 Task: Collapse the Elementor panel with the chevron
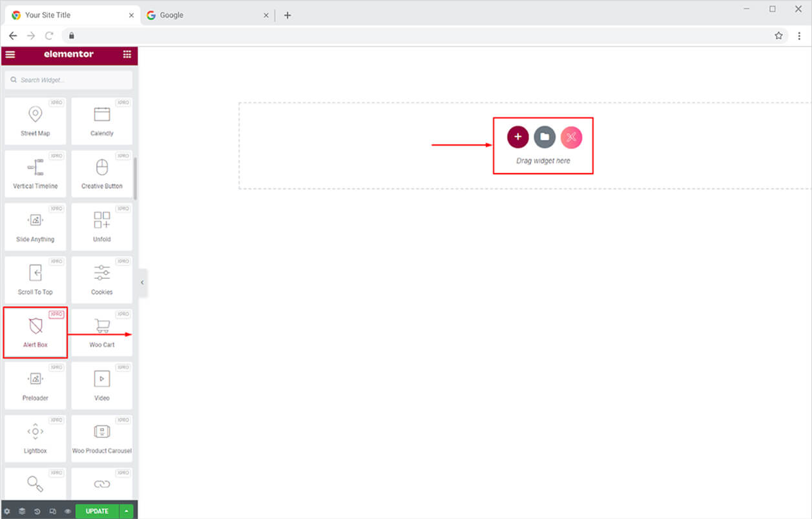click(x=142, y=282)
